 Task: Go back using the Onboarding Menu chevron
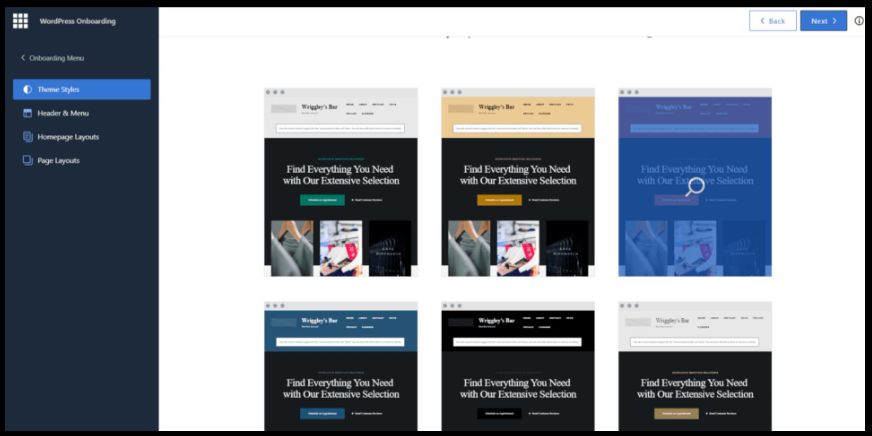click(x=23, y=58)
